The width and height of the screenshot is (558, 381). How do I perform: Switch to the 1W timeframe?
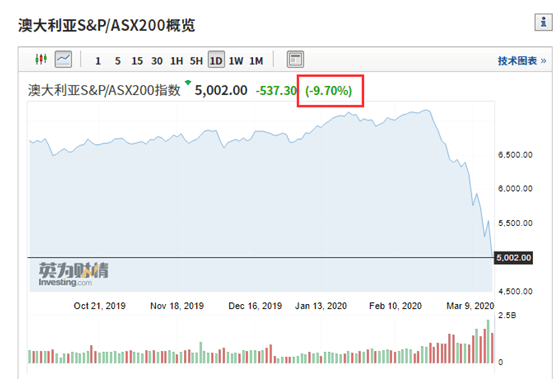(236, 61)
